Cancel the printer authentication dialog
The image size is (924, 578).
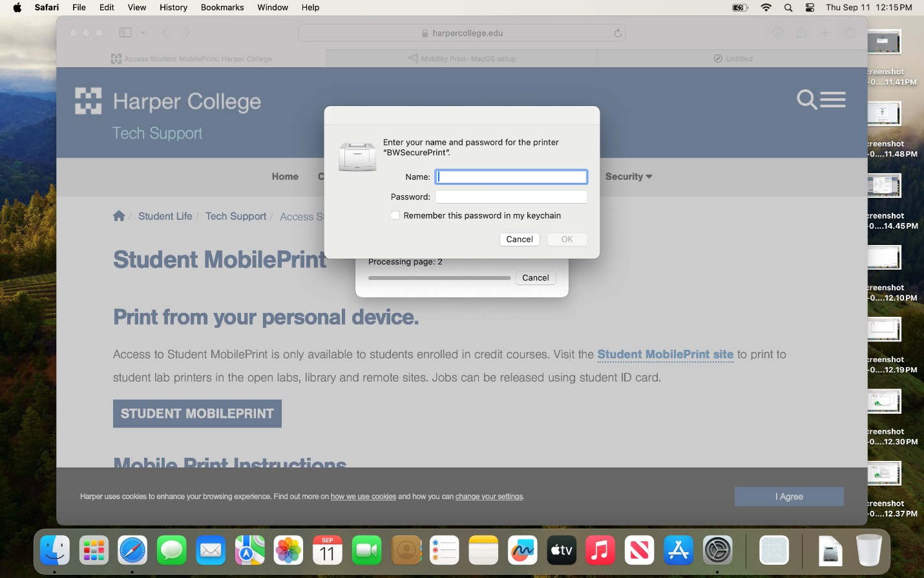pyautogui.click(x=519, y=239)
